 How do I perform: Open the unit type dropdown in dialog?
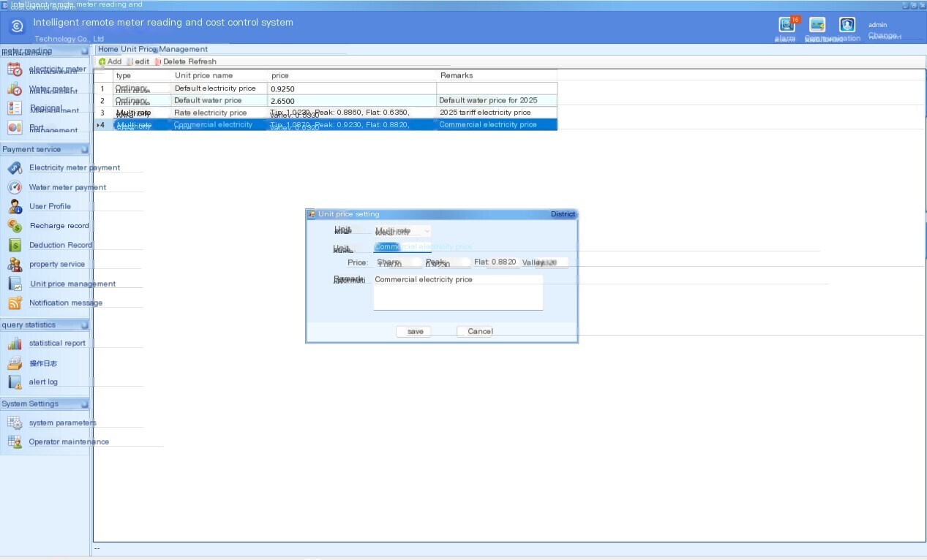(402, 231)
